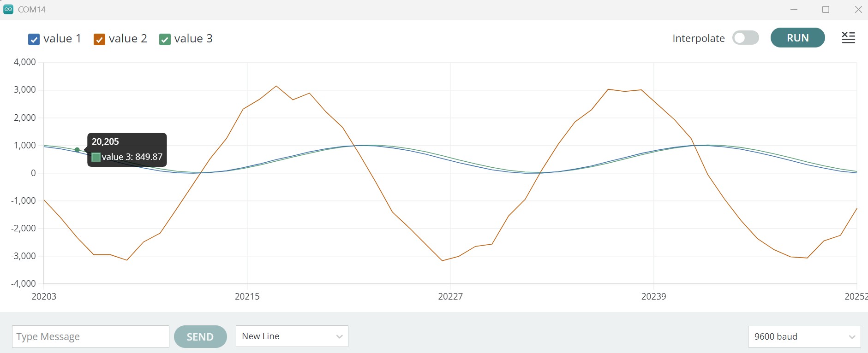Maximize the COM14 plotter window

click(826, 9)
